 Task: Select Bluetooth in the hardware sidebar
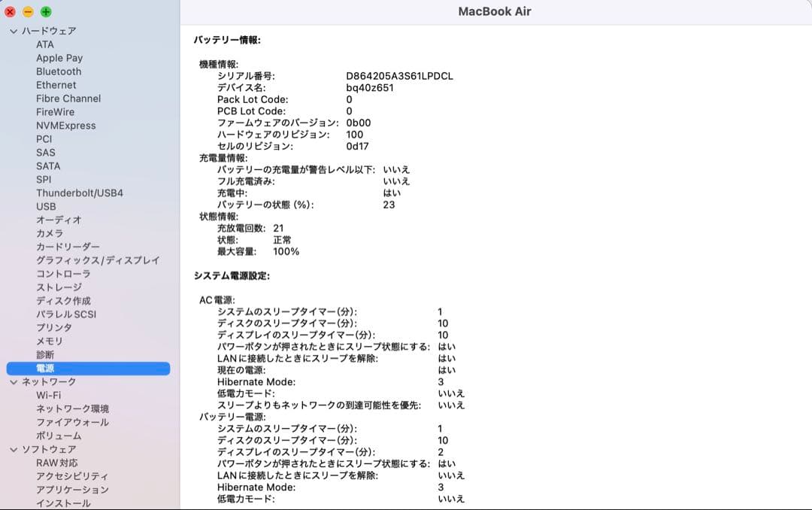tap(58, 71)
